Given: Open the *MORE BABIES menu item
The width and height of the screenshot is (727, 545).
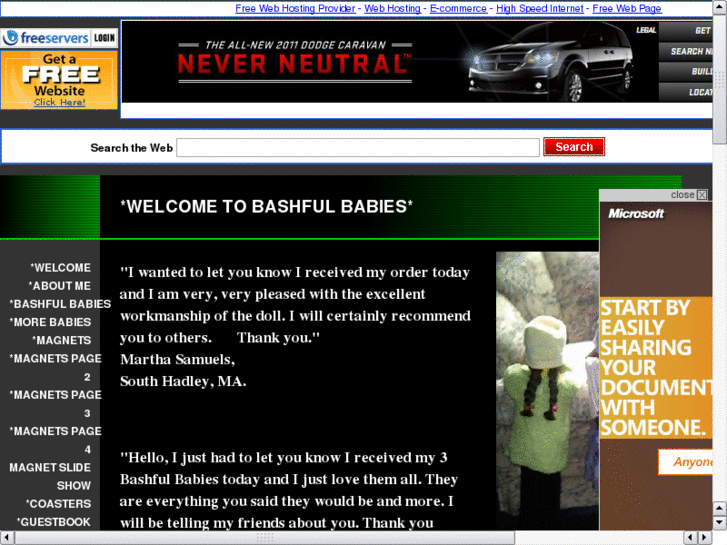Looking at the screenshot, I should pyautogui.click(x=50, y=322).
